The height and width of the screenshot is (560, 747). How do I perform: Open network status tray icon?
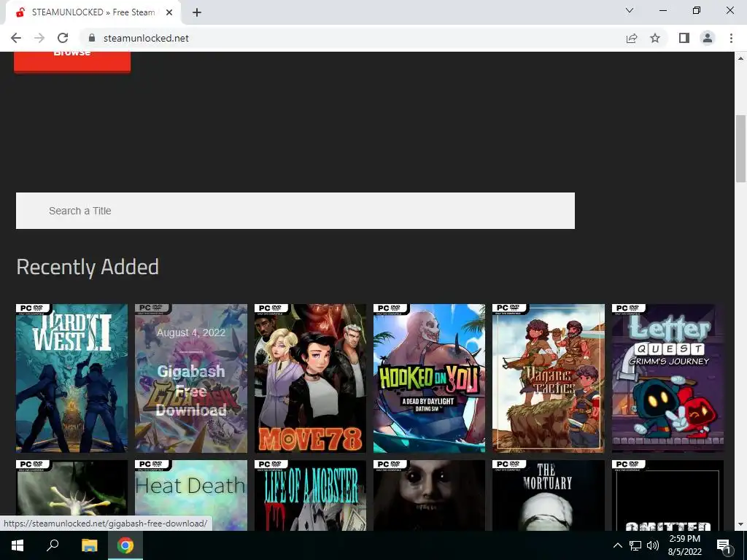635,545
